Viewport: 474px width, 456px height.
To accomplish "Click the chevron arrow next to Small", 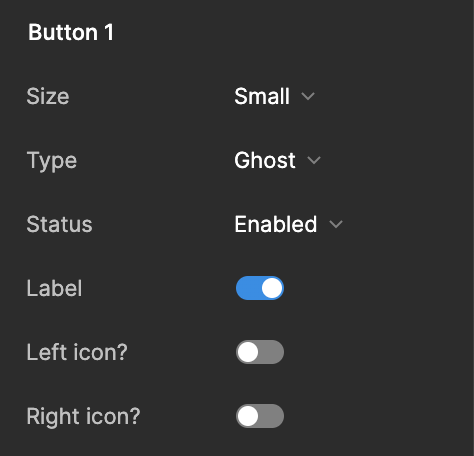I will tap(308, 97).
